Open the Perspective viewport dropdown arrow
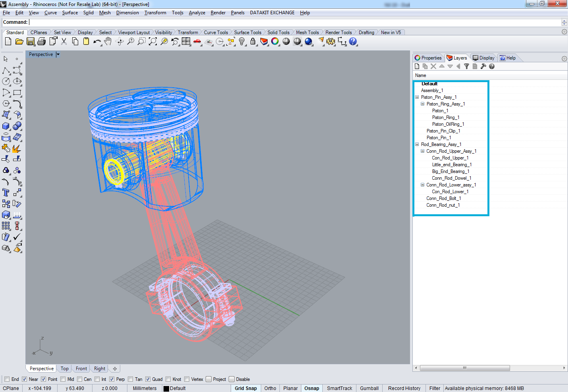 58,54
